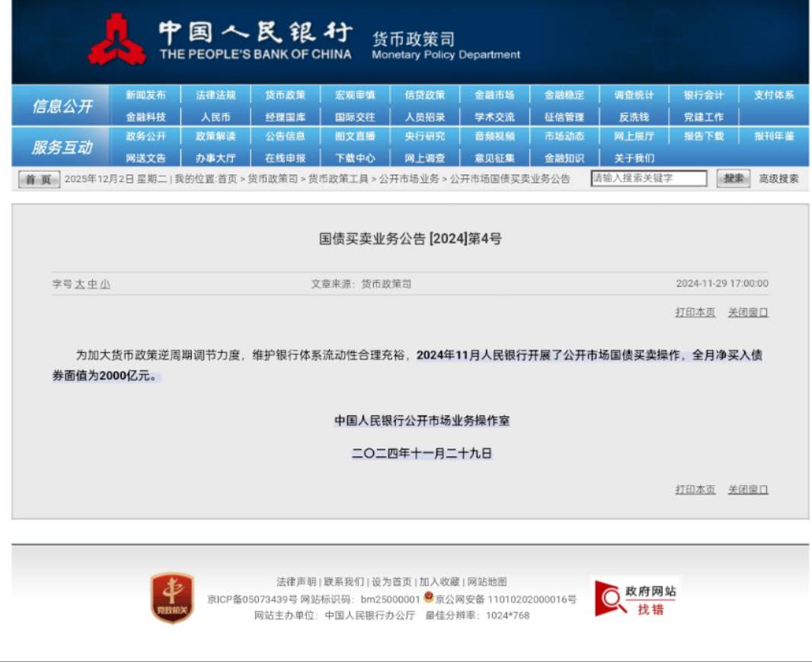
Task: Select 党建工作 in navigation
Action: [x=704, y=117]
